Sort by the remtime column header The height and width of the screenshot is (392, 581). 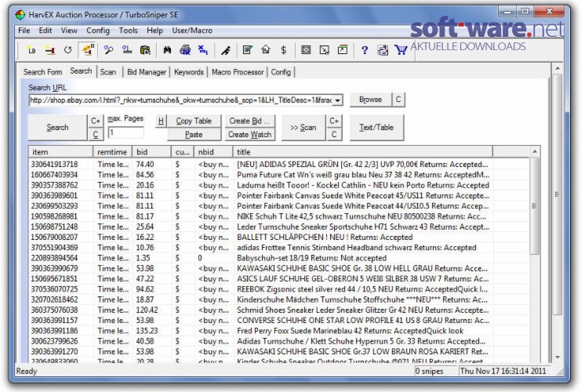[113, 152]
